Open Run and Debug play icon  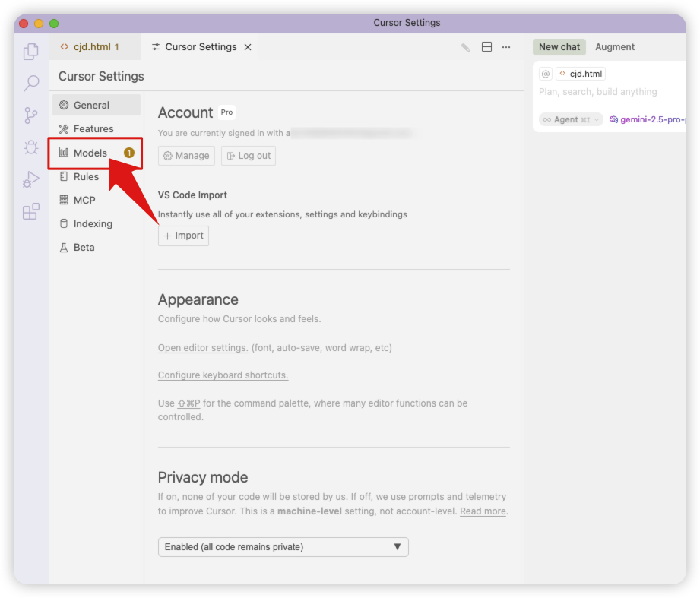pos(31,179)
